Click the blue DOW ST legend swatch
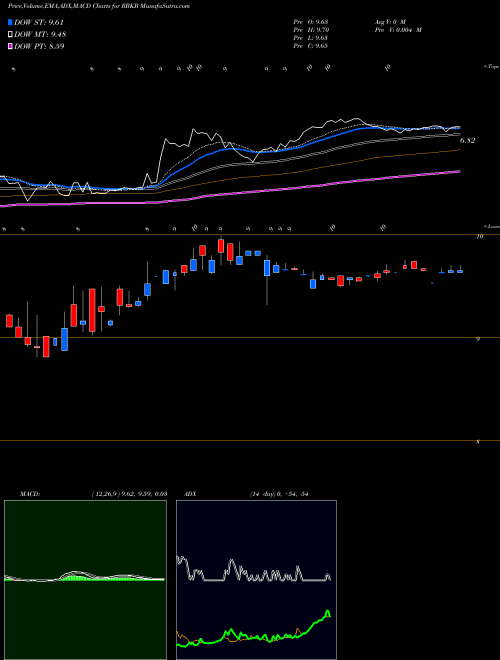500x660 pixels. [11, 22]
